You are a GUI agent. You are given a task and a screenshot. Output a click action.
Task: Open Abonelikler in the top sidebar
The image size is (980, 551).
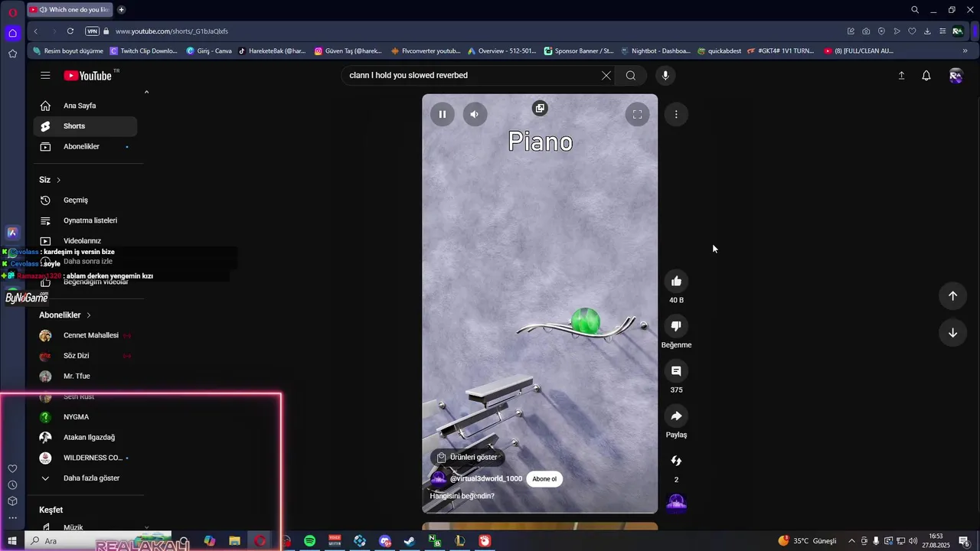coord(85,147)
